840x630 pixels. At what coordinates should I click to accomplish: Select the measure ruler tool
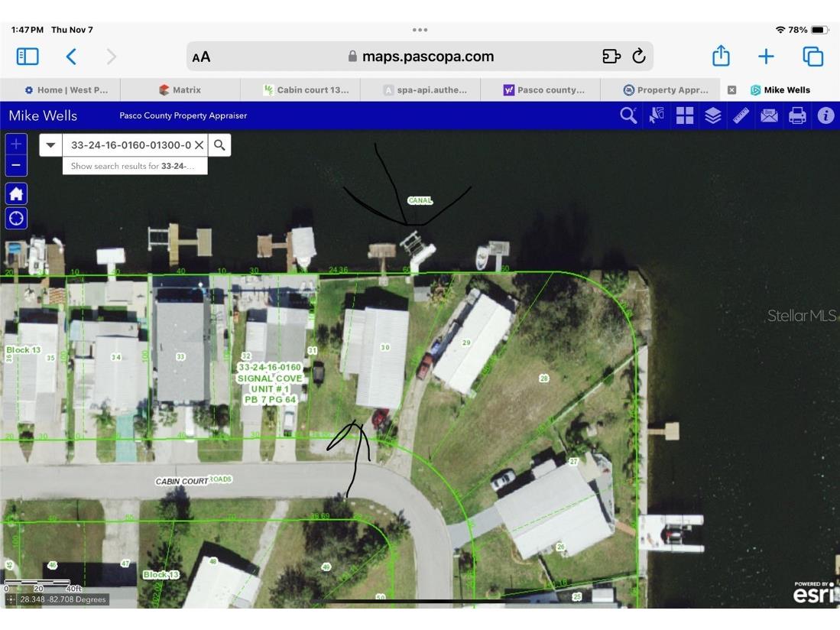pos(741,115)
